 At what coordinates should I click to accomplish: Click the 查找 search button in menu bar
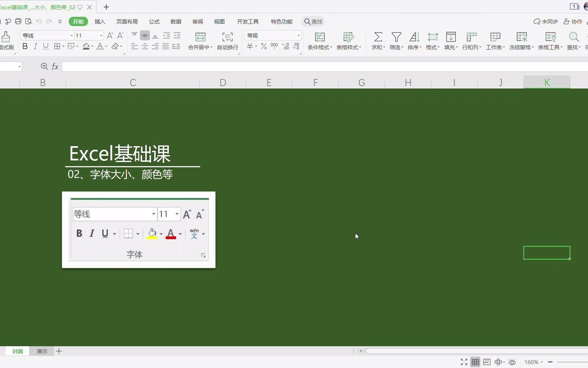(313, 22)
